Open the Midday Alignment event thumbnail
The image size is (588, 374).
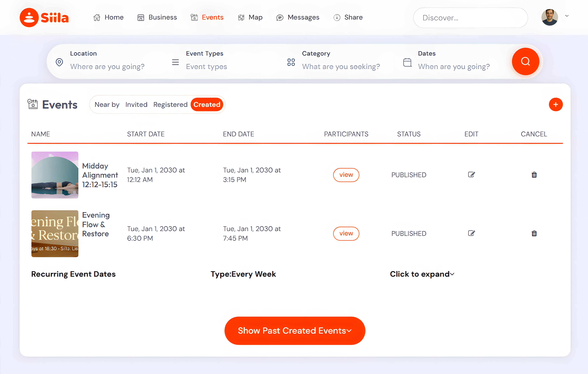[55, 175]
